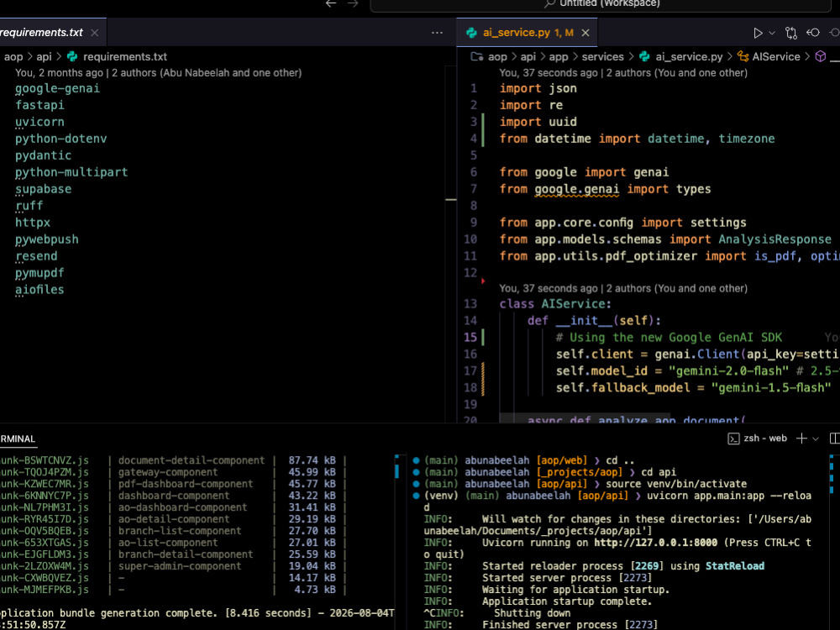Click 'AnalysisResponse' on line 10
The height and width of the screenshot is (630, 840).
point(775,239)
